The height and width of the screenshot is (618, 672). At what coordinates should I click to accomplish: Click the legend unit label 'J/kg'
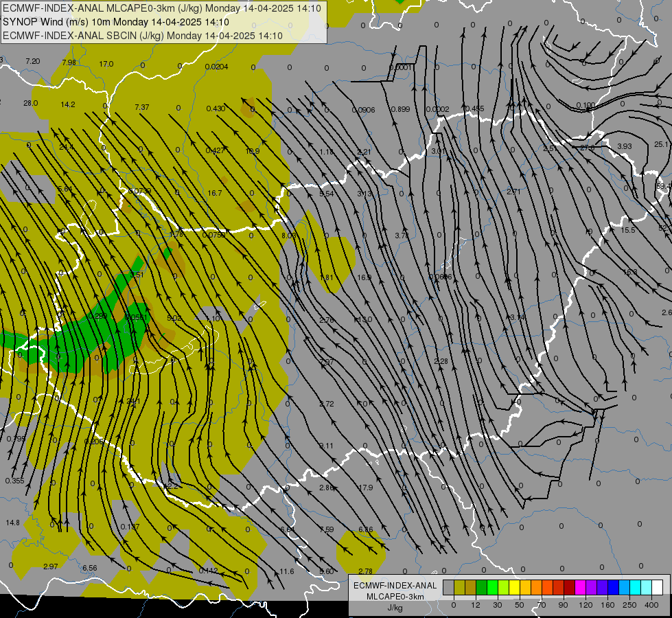395,608
